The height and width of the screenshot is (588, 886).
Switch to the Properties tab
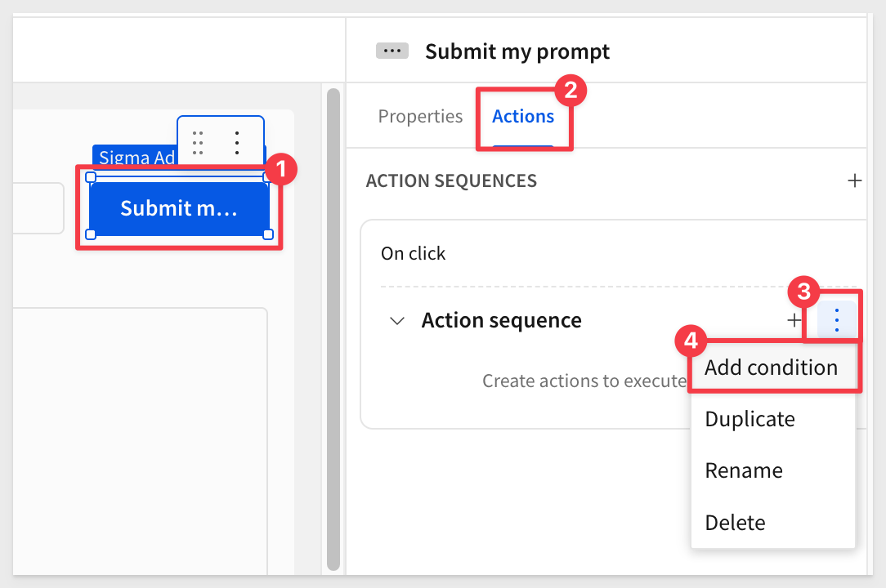coord(420,116)
